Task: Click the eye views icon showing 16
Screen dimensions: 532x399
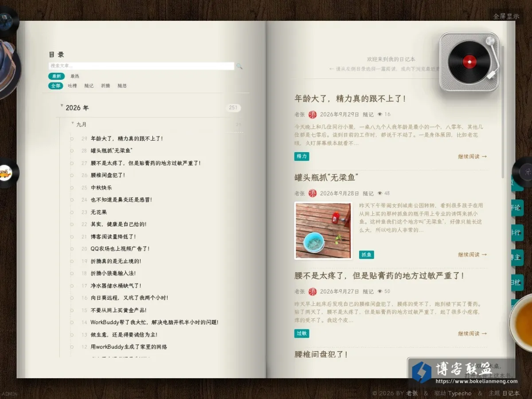Action: point(380,114)
